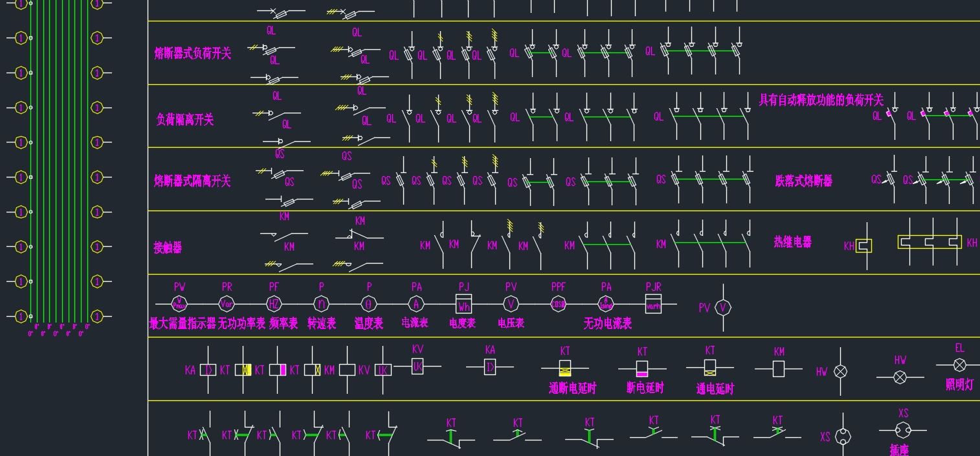
Task: Click the 通电延时 label
Action: (x=715, y=389)
